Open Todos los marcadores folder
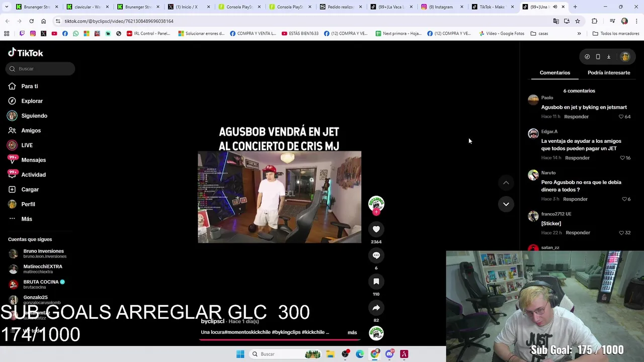The image size is (644, 362). [616, 34]
